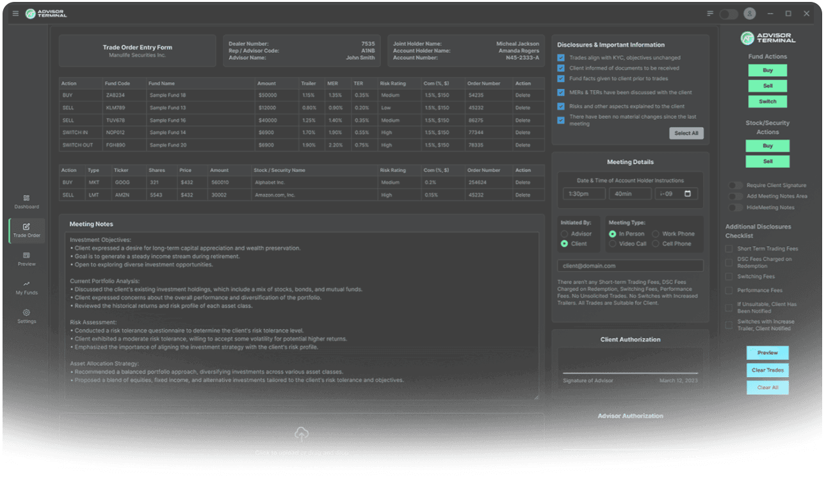Toggle the theme switch in the title bar
The image size is (826, 504).
click(728, 13)
